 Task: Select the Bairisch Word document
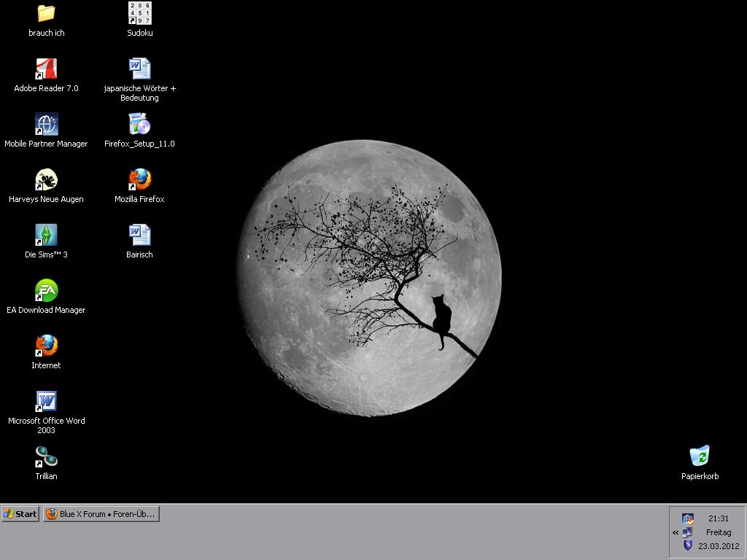click(139, 236)
